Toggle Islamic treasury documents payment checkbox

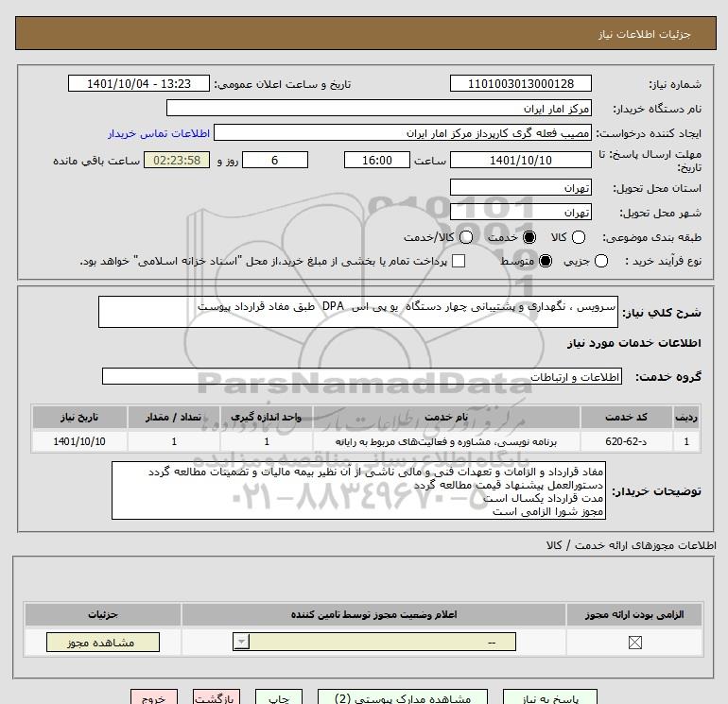click(x=459, y=261)
